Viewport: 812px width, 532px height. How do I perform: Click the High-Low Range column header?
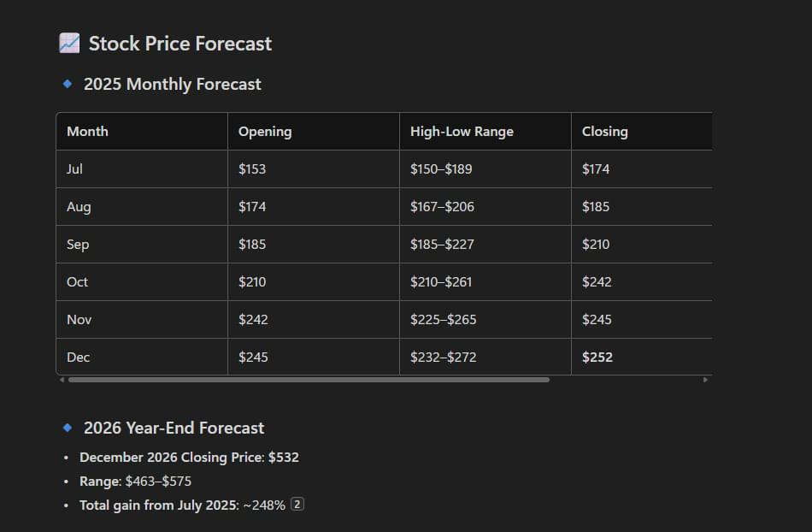[485, 132]
